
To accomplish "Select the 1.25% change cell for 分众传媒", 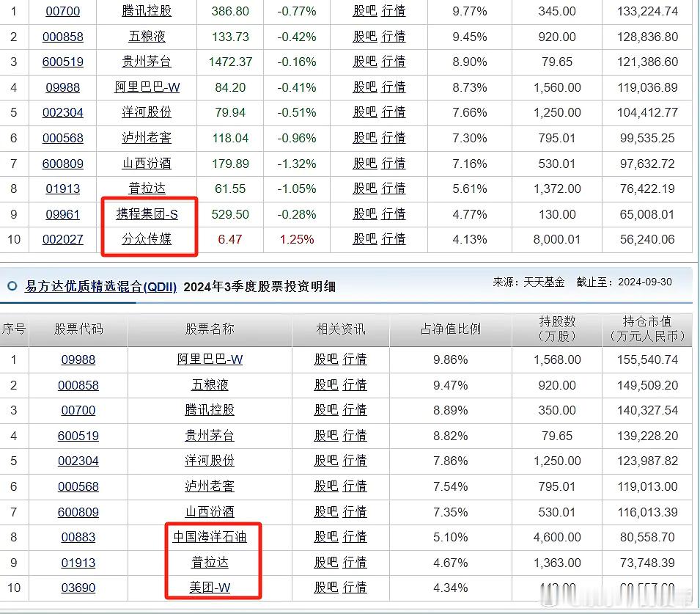I will pyautogui.click(x=297, y=240).
